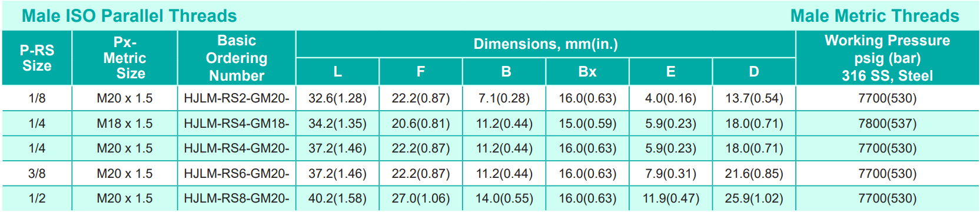Click the Dimensions, mm(in.) header

[546, 44]
